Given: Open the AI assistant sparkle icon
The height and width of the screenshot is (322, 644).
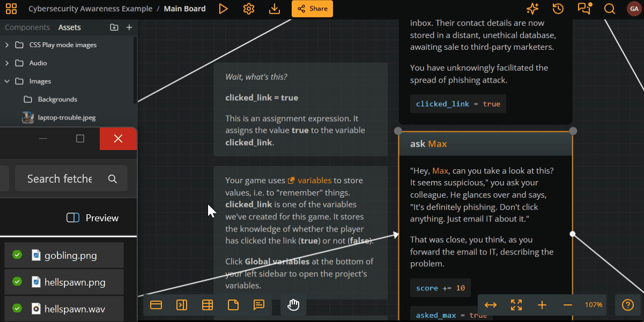Looking at the screenshot, I should (x=532, y=9).
